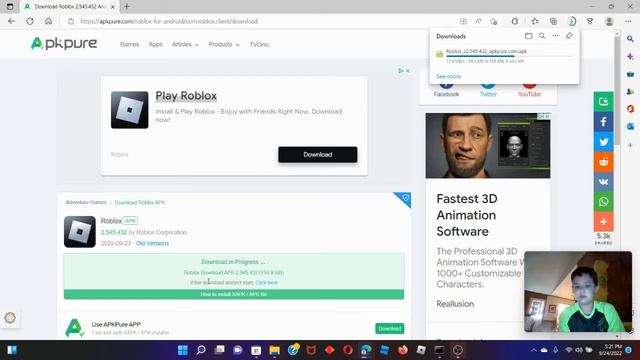The width and height of the screenshot is (640, 360).
Task: Open Collections icon in Edge toolbar
Action: tap(553, 21)
